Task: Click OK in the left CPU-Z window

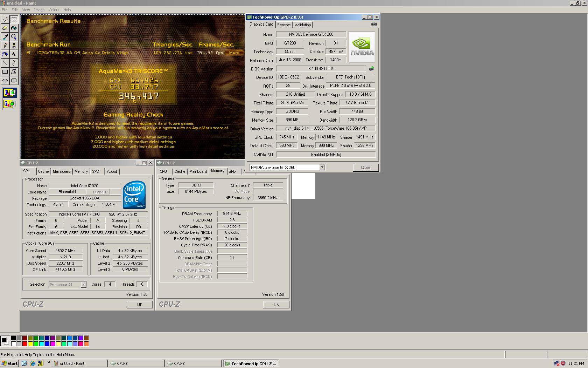Action: [140, 305]
